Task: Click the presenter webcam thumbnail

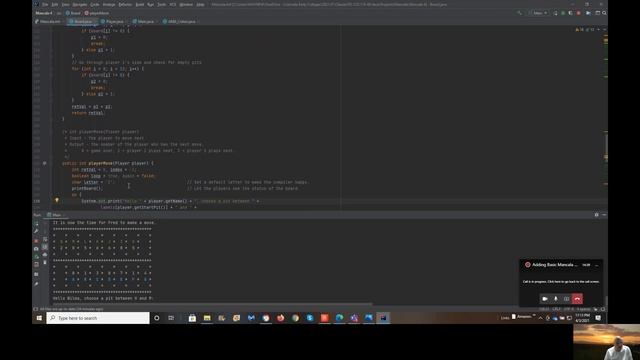Action: (x=607, y=342)
